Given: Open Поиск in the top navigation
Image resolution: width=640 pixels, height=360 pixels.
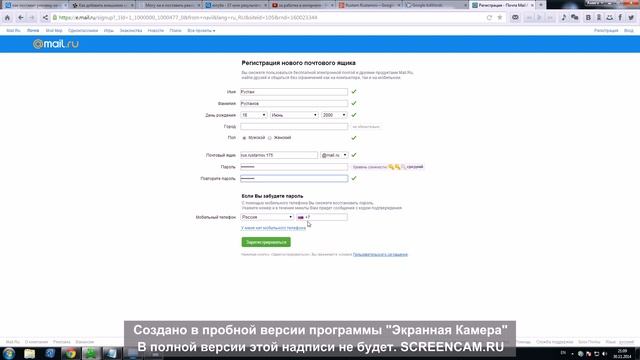Looking at the screenshot, I should 176,31.
